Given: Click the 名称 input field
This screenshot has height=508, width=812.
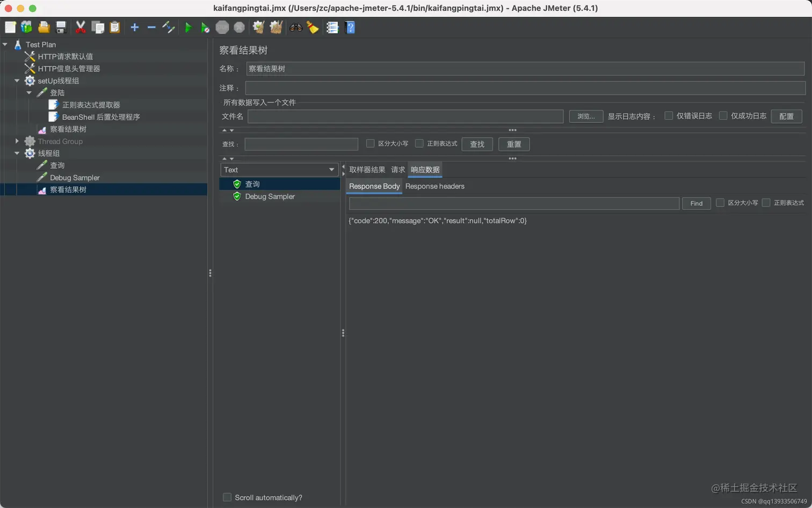Looking at the screenshot, I should point(525,69).
